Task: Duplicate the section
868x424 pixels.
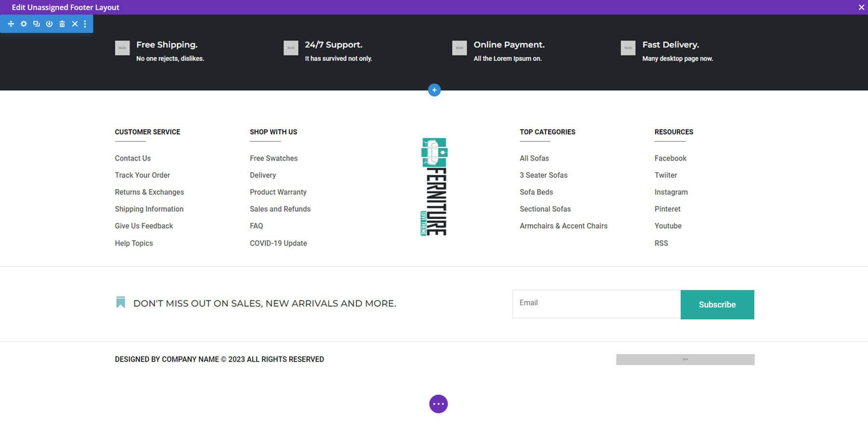Action: click(x=36, y=24)
